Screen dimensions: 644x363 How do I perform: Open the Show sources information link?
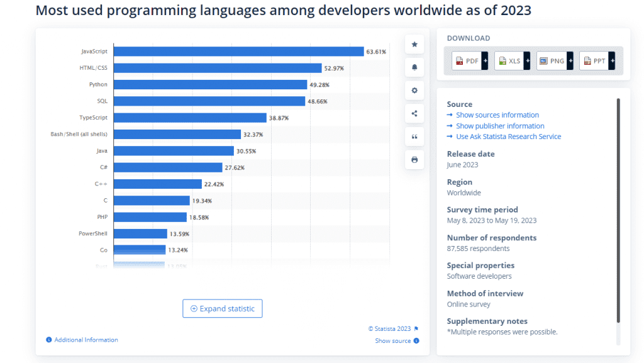pos(497,114)
